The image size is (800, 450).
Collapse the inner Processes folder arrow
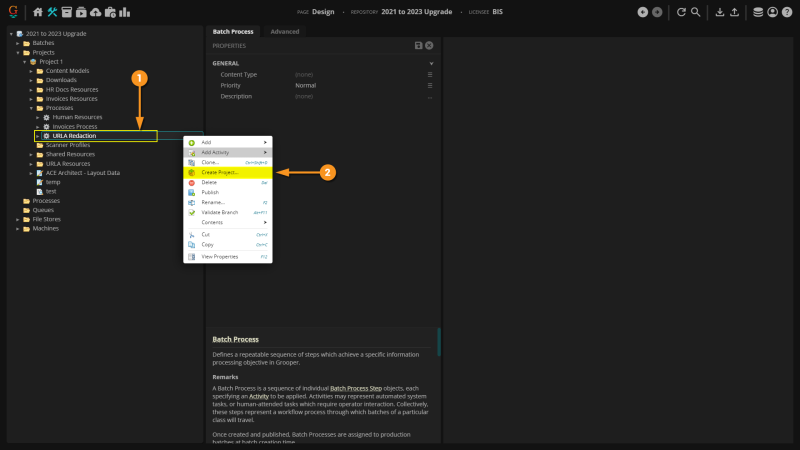coord(31,108)
